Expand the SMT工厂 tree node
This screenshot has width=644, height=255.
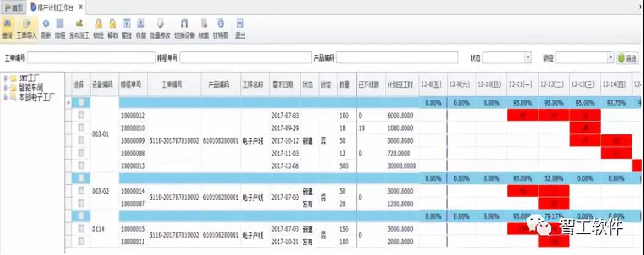(x=5, y=78)
